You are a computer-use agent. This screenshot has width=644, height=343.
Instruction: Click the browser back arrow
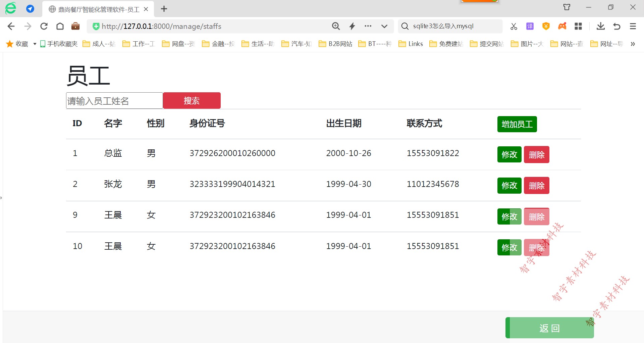tap(11, 26)
